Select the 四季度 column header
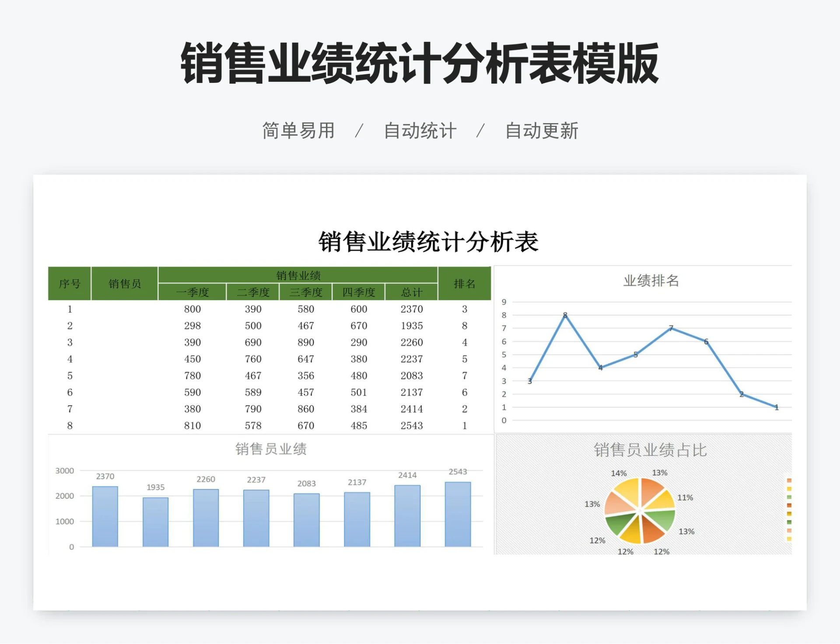Image resolution: width=840 pixels, height=644 pixels. [x=359, y=292]
